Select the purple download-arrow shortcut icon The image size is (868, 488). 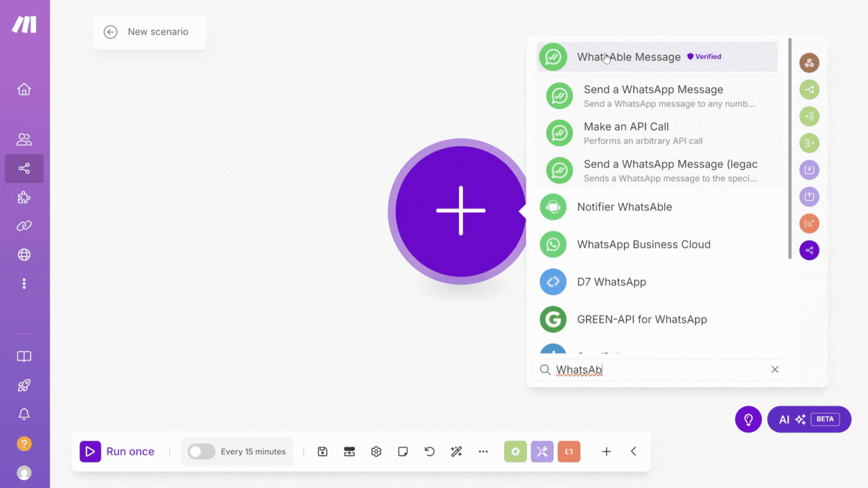tap(809, 169)
